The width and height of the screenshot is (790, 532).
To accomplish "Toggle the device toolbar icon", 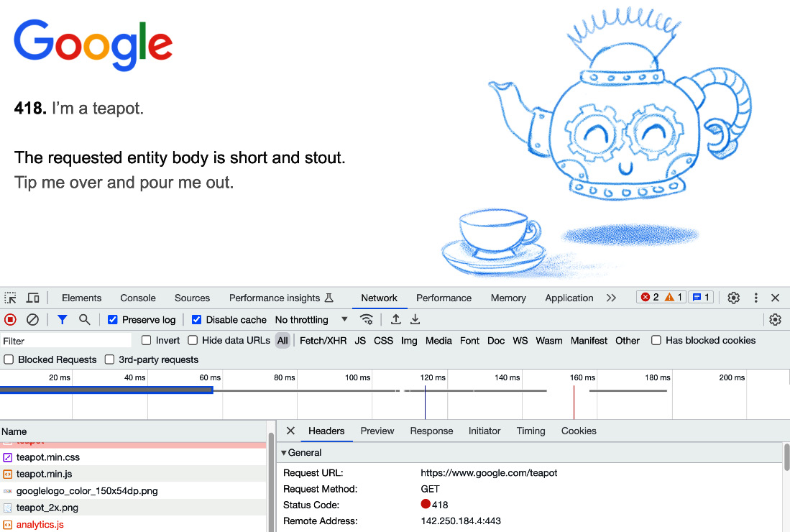I will [x=33, y=298].
